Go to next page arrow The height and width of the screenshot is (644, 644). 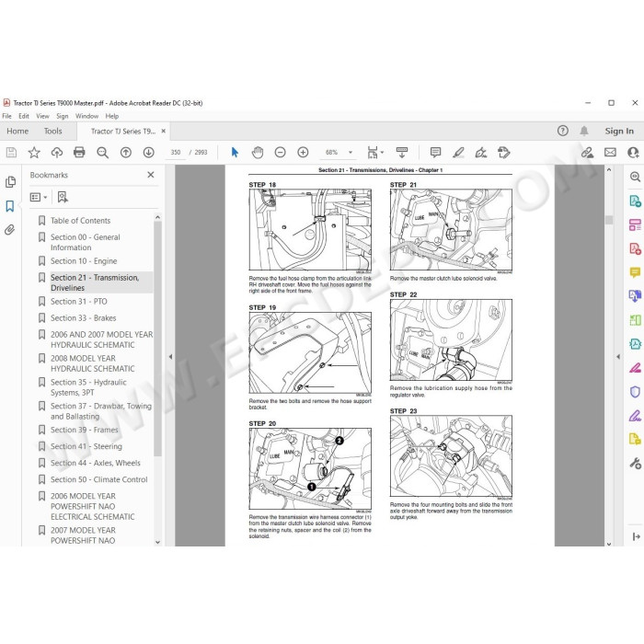coord(149,153)
